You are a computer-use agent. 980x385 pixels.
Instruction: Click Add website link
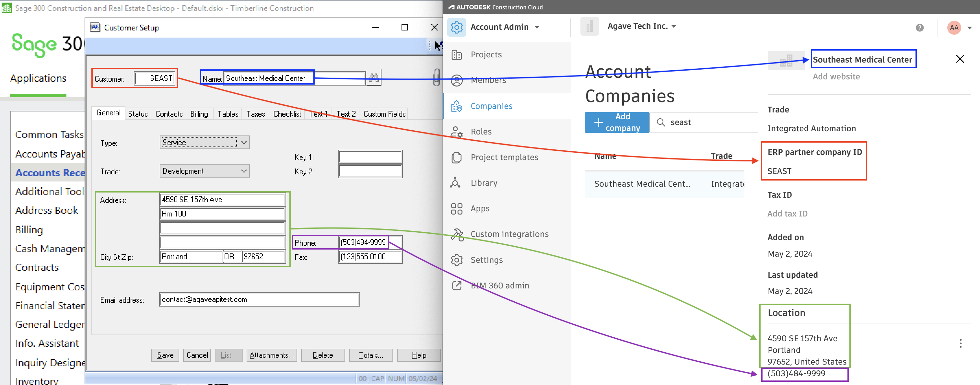(x=836, y=77)
